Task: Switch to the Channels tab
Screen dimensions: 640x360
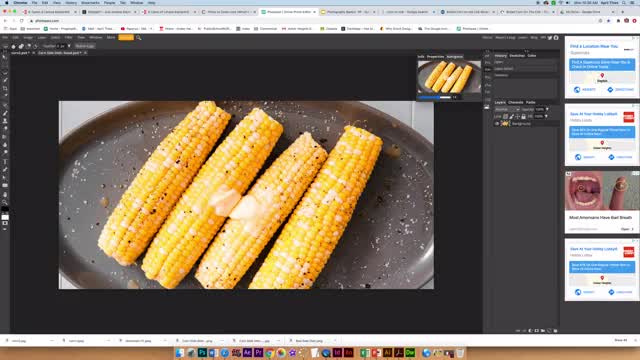Action: point(516,102)
